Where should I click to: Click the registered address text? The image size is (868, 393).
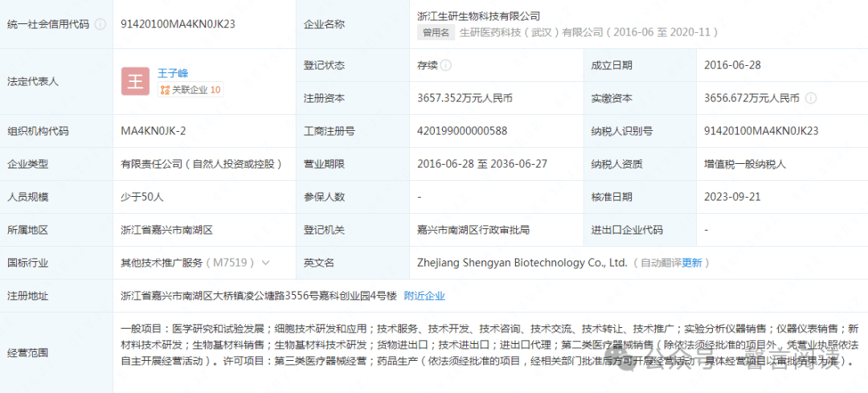pos(259,296)
